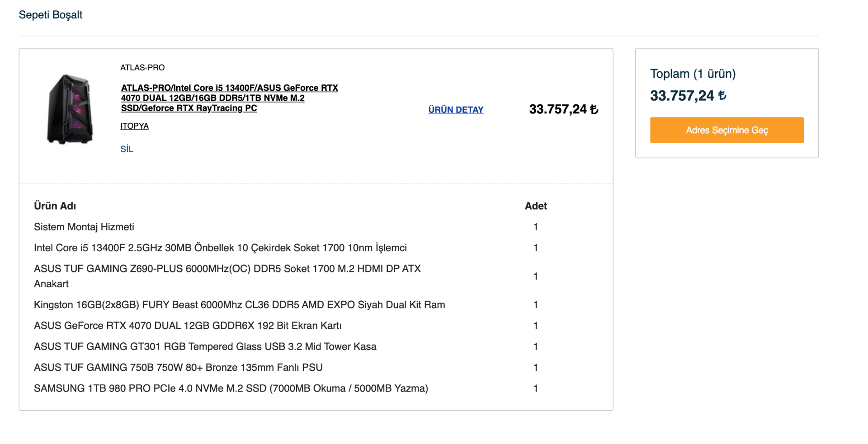
Task: Click the 33.757,24 ₺ total in the summary box
Action: tap(688, 96)
